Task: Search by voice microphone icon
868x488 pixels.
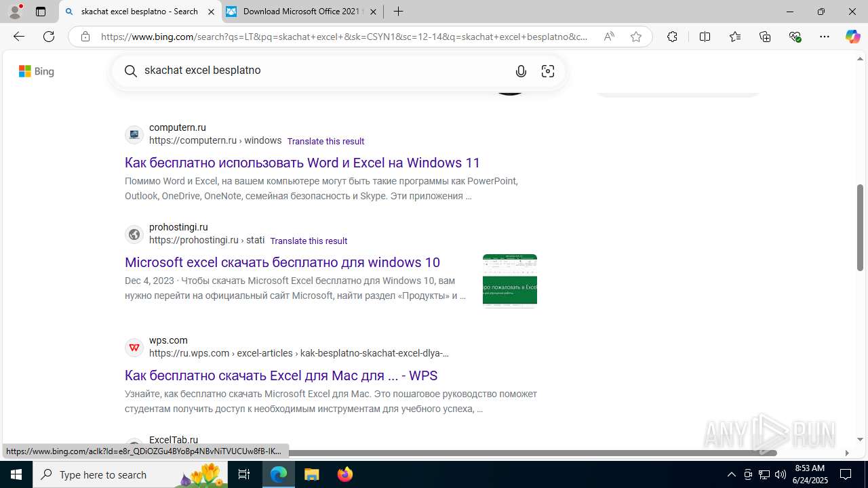Action: 521,71
